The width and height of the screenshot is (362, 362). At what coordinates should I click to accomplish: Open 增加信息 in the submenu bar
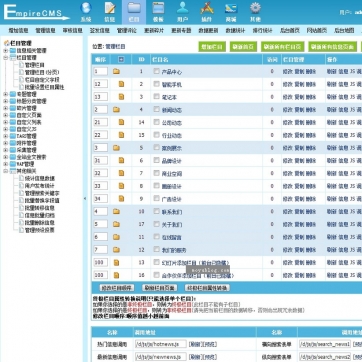pyautogui.click(x=18, y=30)
